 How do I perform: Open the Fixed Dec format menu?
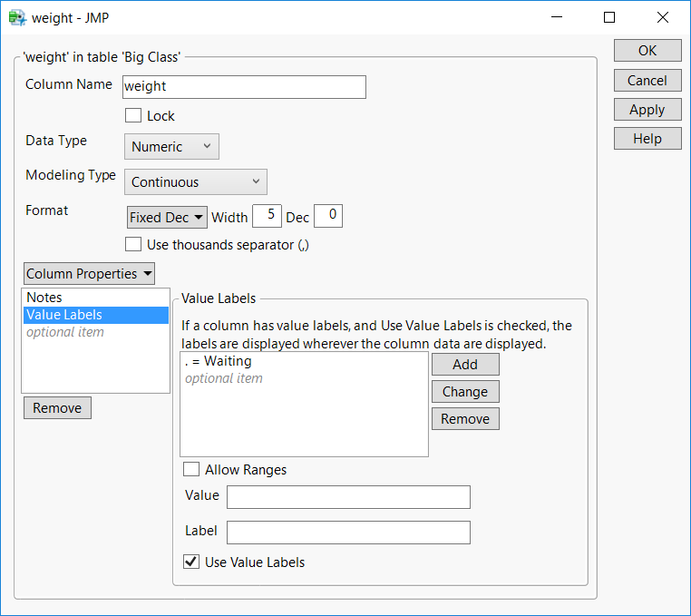(x=167, y=218)
